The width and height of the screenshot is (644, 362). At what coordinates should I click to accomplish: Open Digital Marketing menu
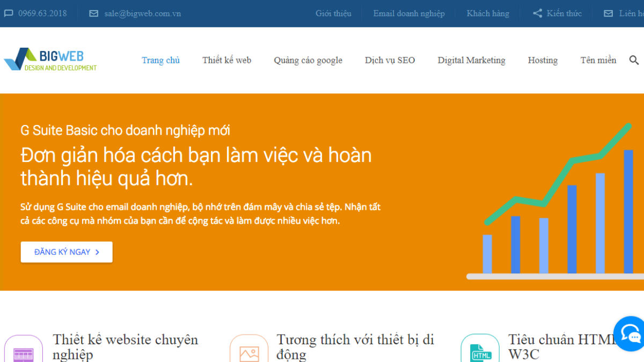471,61
